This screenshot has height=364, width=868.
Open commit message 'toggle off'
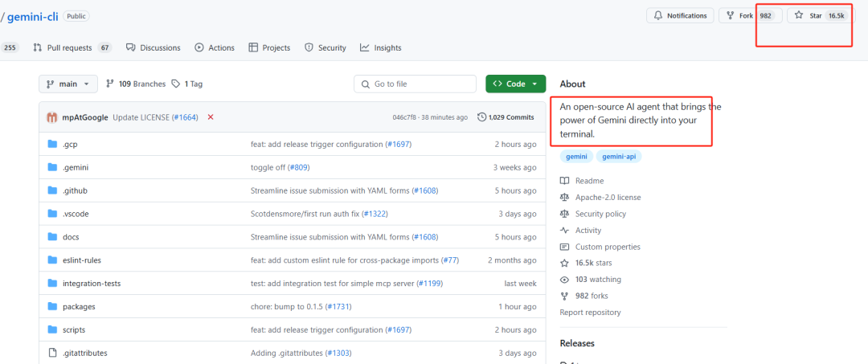[x=268, y=168]
